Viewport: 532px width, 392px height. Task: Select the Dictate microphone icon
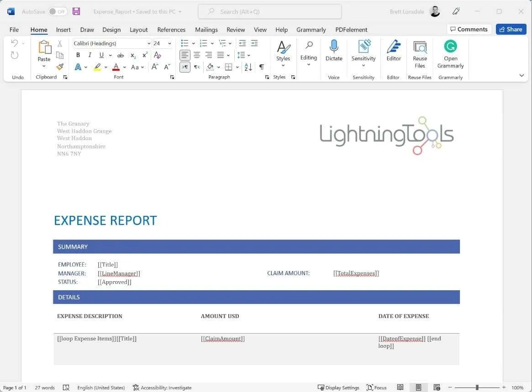334,46
